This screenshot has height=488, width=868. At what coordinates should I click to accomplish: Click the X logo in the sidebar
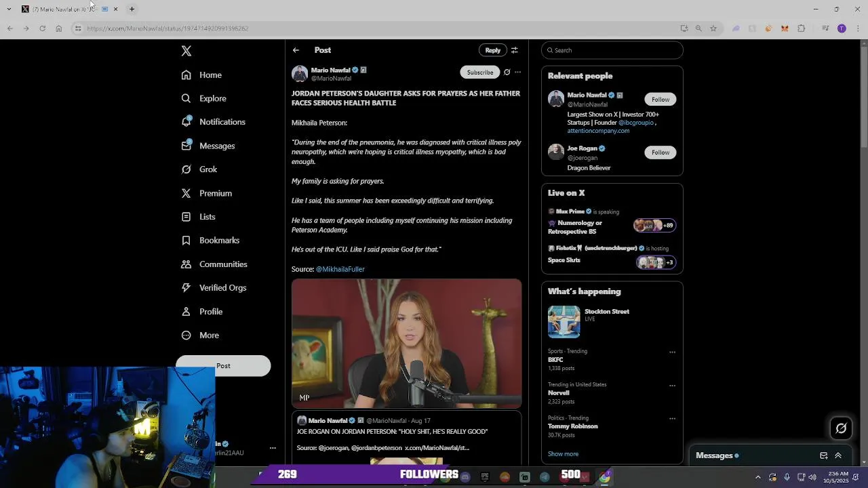[x=186, y=51]
